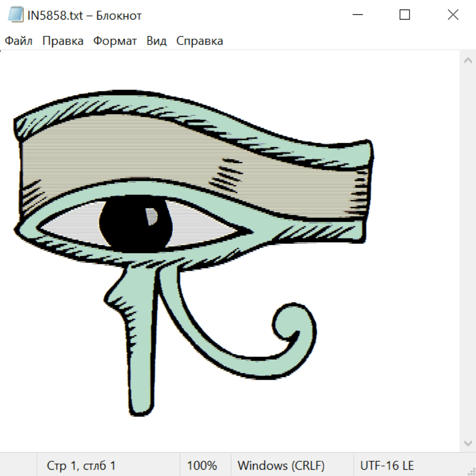The width and height of the screenshot is (476, 476).
Task: Open the Файл menu
Action: point(19,41)
